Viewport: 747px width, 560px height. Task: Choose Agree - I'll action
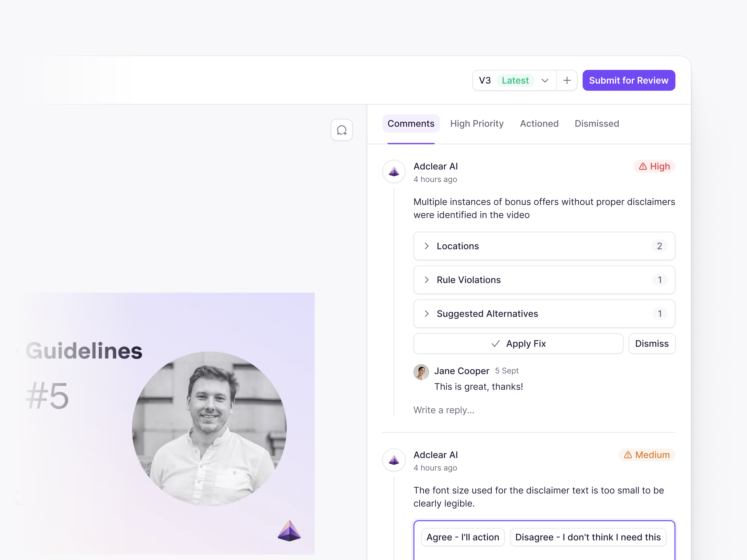(x=463, y=537)
